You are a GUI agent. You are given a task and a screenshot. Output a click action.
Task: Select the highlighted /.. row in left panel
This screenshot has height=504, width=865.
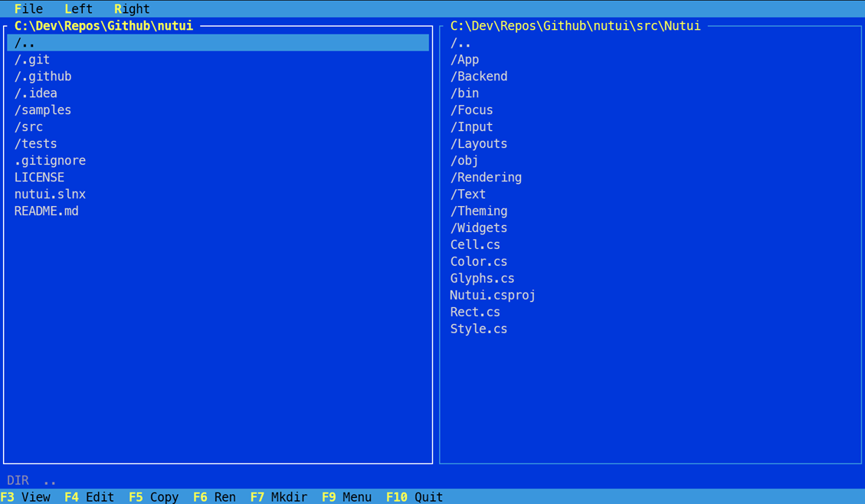pyautogui.click(x=218, y=42)
